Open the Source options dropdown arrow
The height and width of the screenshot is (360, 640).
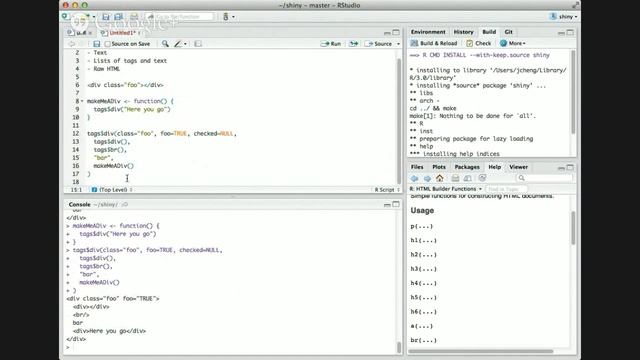tap(398, 44)
